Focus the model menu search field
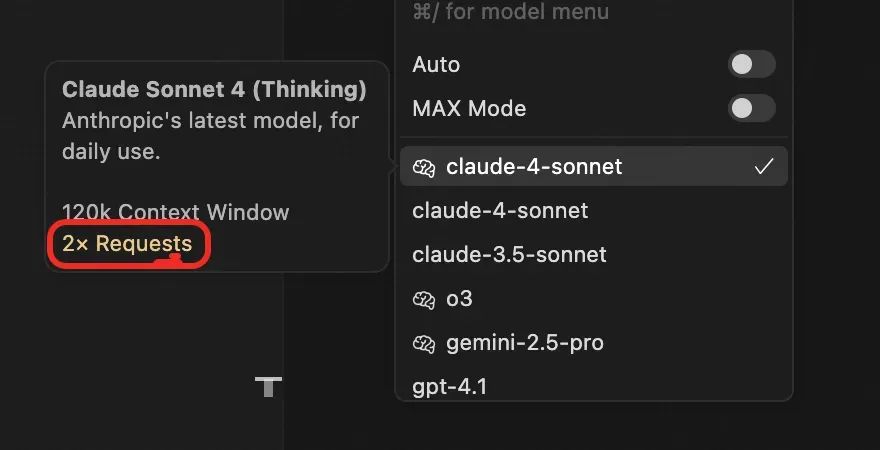The image size is (880, 450). (x=510, y=13)
